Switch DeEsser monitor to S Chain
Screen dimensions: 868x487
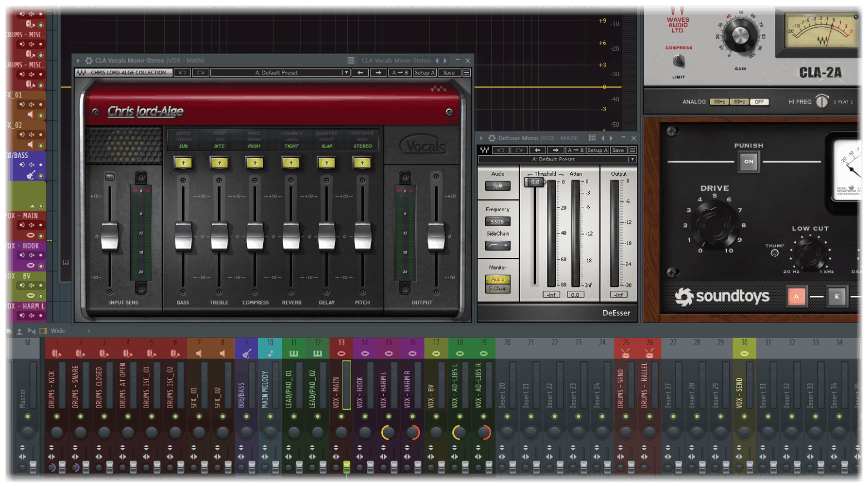[497, 289]
